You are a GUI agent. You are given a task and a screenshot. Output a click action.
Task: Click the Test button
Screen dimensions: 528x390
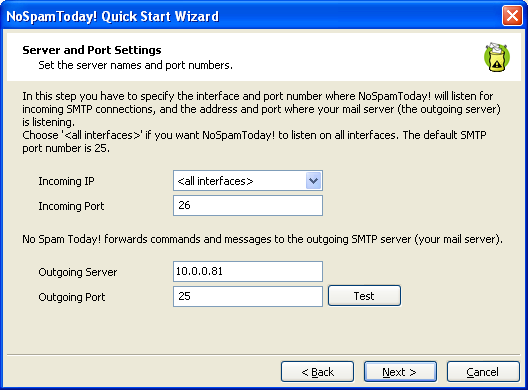pyautogui.click(x=364, y=296)
